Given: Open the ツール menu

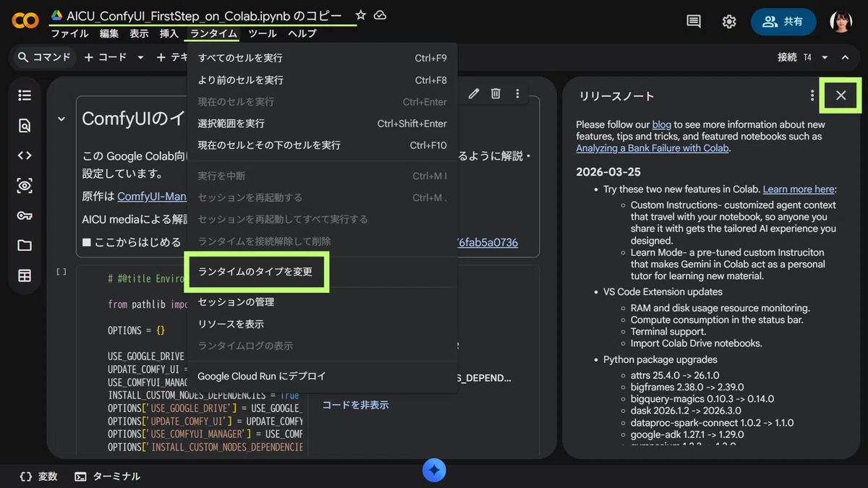Looking at the screenshot, I should pyautogui.click(x=262, y=34).
